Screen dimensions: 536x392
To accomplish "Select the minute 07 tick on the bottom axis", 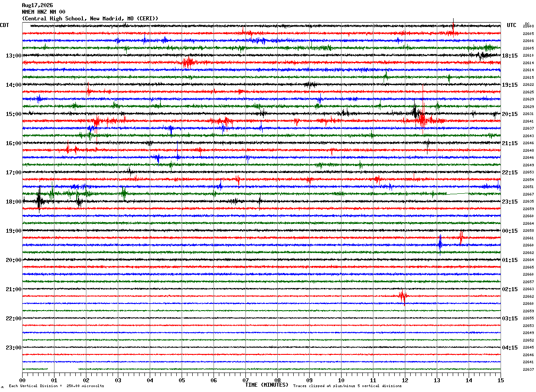I will pyautogui.click(x=245, y=380).
